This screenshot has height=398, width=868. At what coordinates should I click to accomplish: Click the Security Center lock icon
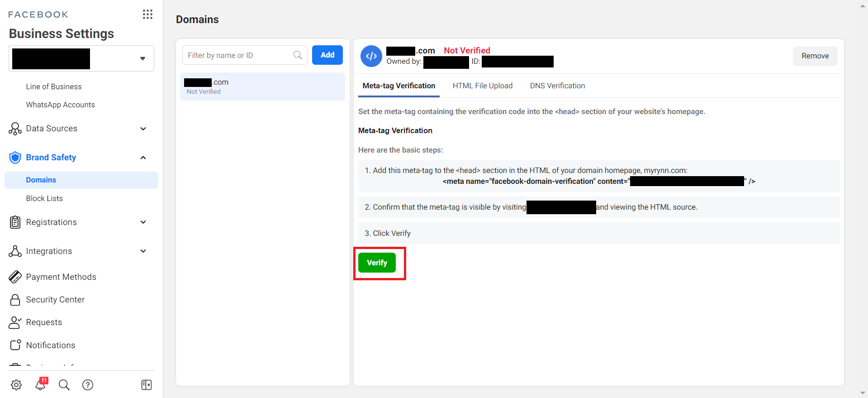point(15,300)
